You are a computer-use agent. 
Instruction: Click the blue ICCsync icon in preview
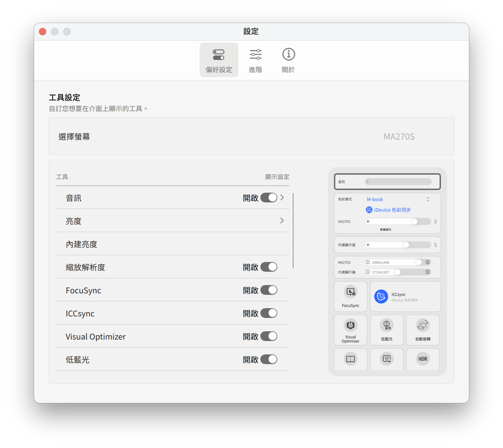(x=381, y=297)
